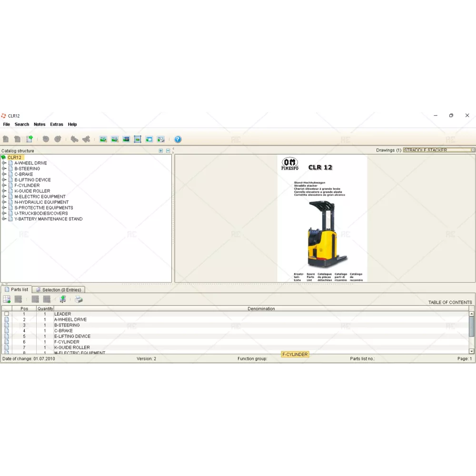
Task: Click the first picture icon in top toolbar
Action: pos(103,139)
